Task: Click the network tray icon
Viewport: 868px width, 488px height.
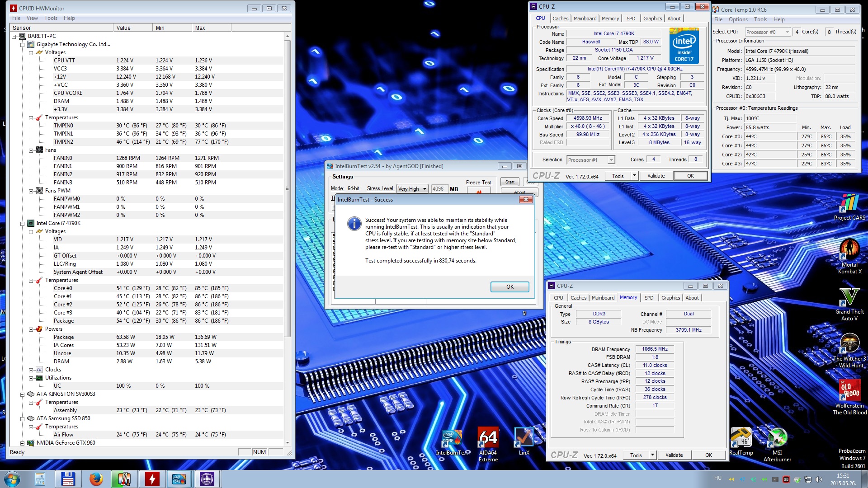Action: [x=807, y=479]
